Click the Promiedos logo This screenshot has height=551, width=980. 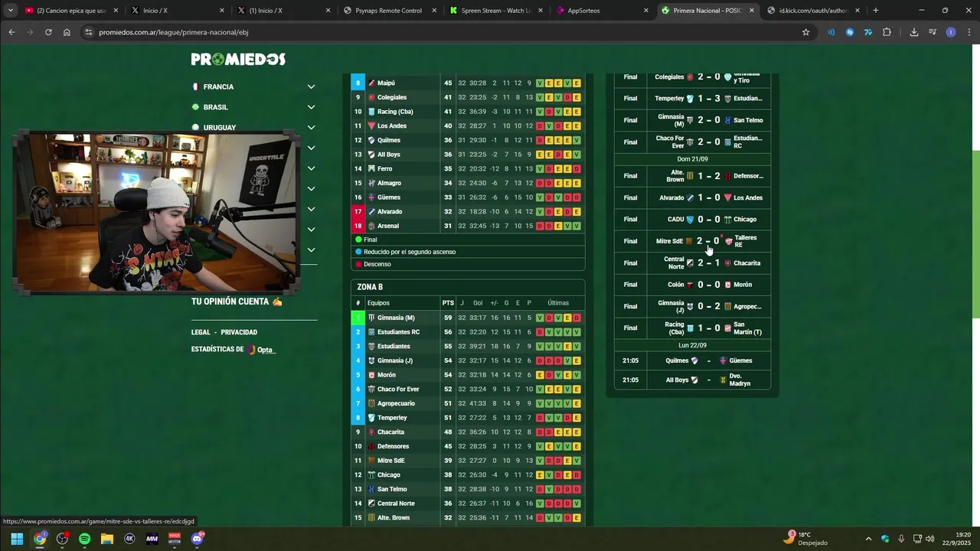point(238,59)
